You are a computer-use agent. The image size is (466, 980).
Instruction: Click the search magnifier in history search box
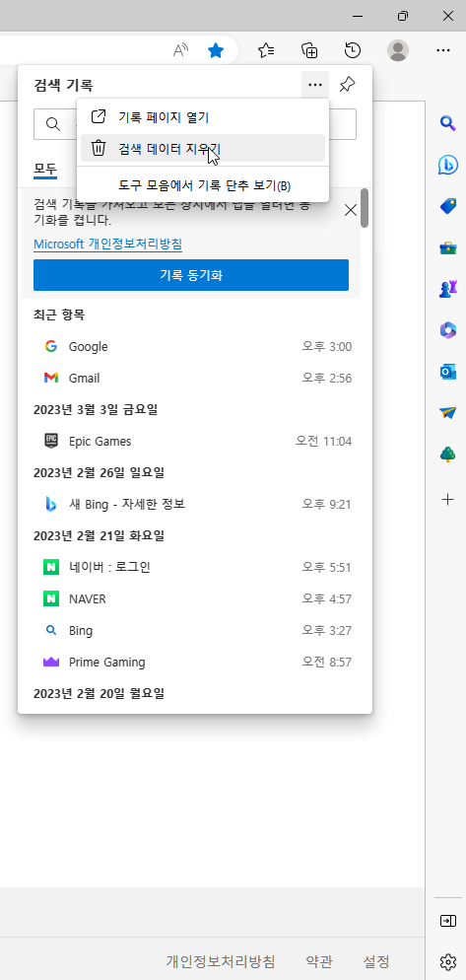click(53, 124)
